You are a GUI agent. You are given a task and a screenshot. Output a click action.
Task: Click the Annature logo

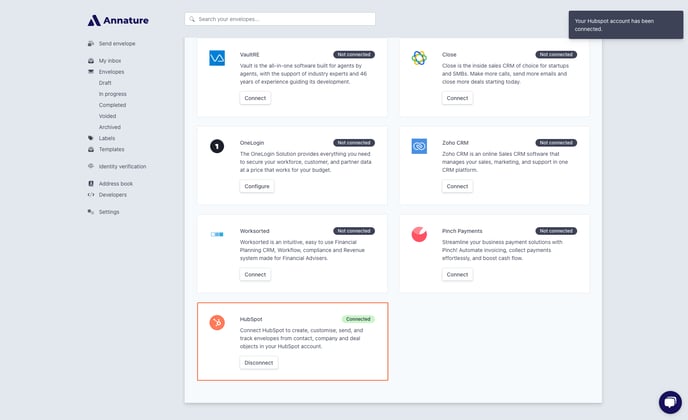(x=118, y=20)
